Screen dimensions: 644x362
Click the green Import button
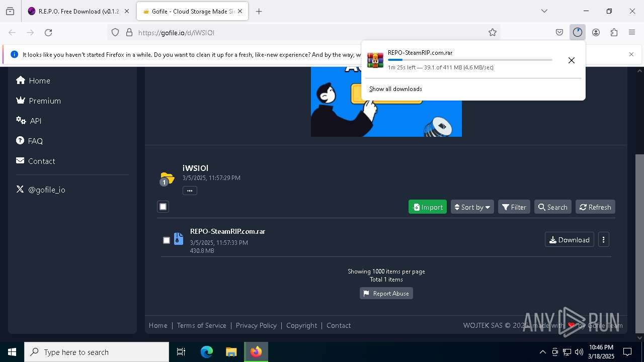click(428, 207)
